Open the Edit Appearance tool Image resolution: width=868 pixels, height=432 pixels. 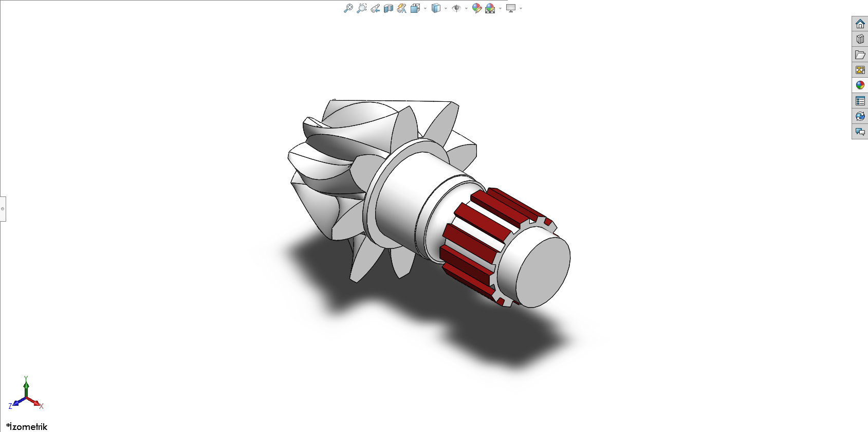click(476, 8)
